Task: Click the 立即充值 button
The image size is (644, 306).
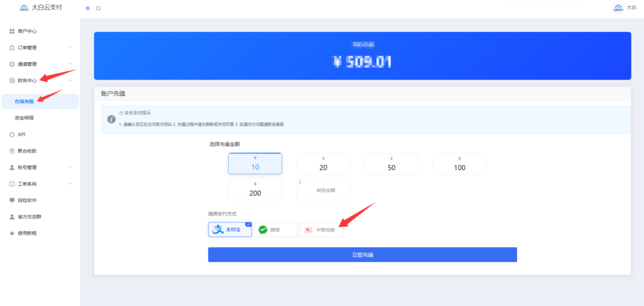Action: click(x=362, y=254)
